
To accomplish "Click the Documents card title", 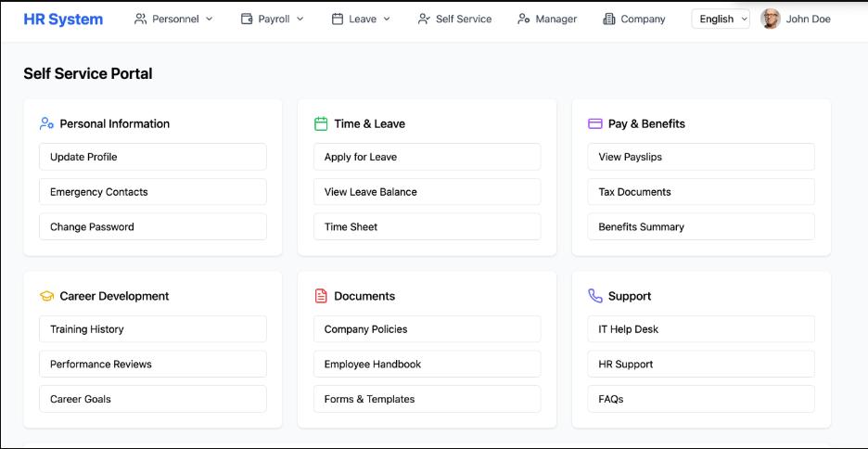I will coord(364,296).
